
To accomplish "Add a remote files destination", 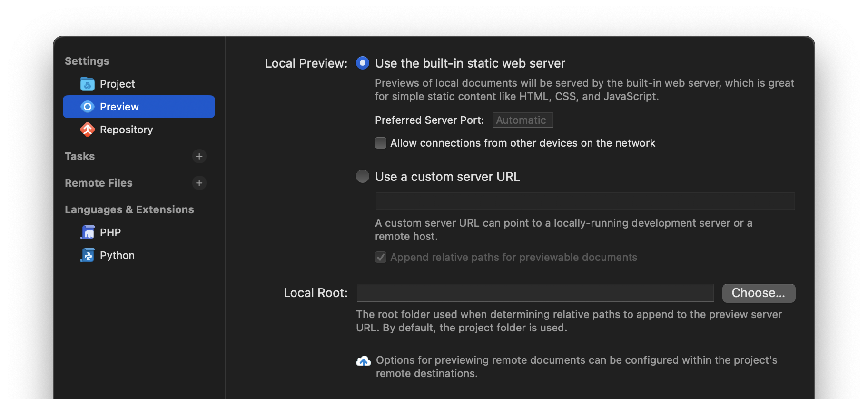I will click(199, 183).
